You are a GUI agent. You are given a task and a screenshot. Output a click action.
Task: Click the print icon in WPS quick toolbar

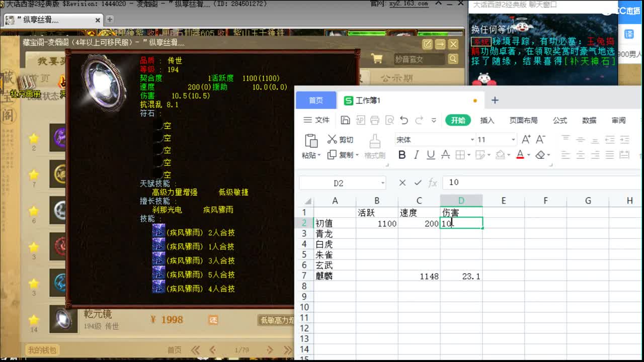coord(375,120)
